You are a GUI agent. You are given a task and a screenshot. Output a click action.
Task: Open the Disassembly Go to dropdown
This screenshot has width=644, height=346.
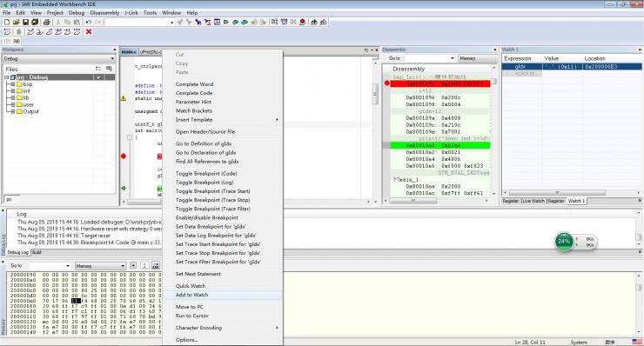coord(453,58)
